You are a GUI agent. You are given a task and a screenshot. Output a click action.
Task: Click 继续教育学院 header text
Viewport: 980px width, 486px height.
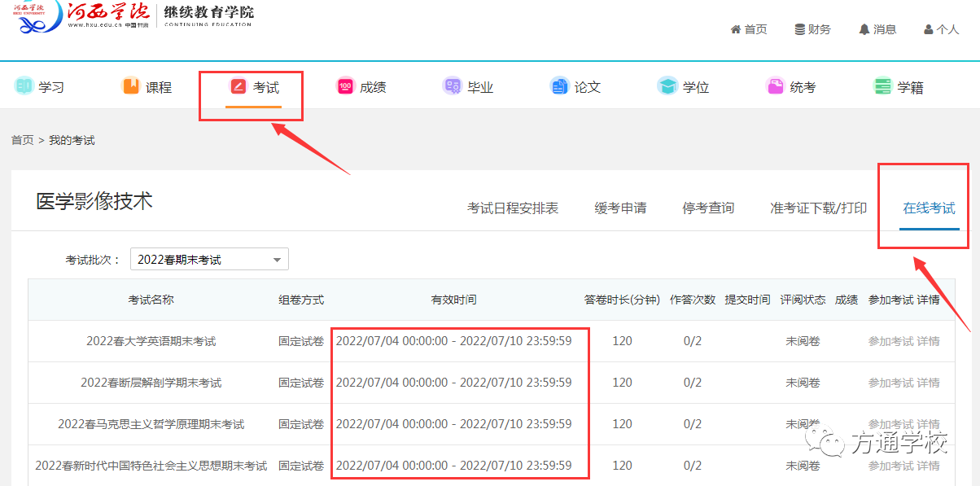pyautogui.click(x=209, y=13)
